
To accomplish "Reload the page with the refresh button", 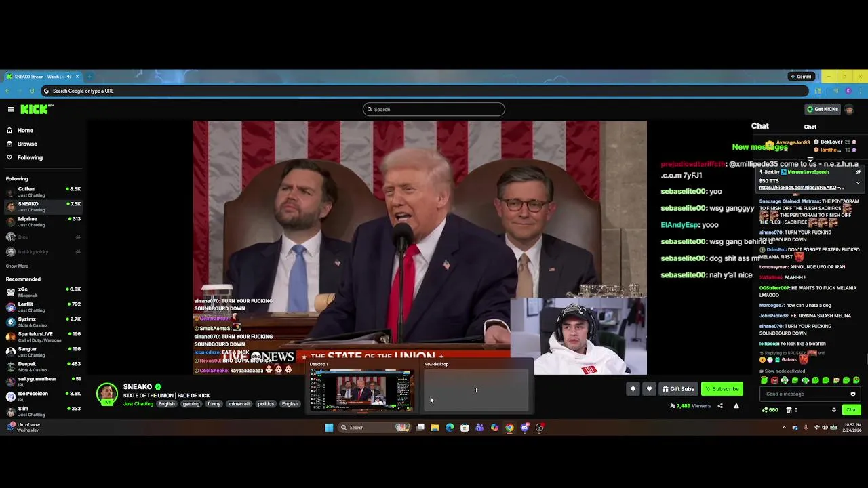I will [31, 91].
